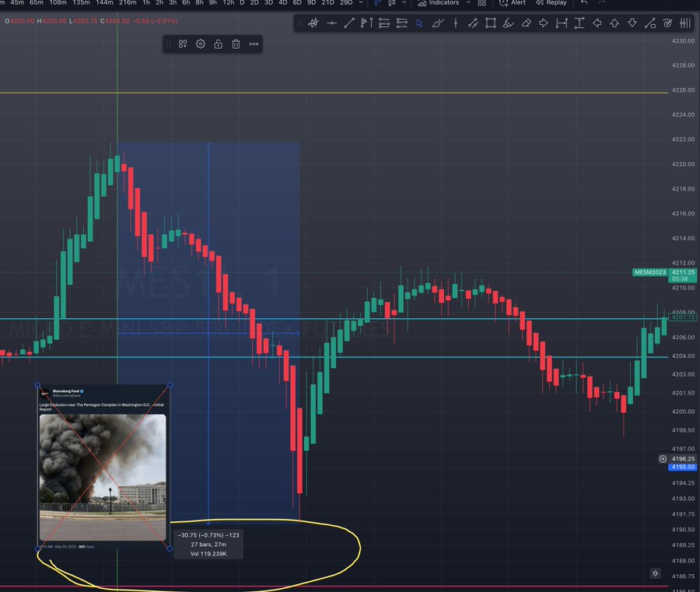Select the first Fib retracement tool
The height and width of the screenshot is (592, 700).
[384, 23]
